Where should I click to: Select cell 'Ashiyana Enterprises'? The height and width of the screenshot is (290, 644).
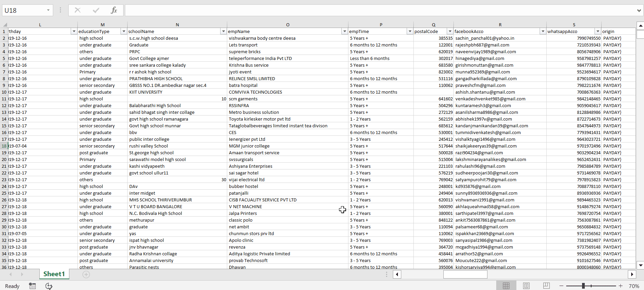287,166
